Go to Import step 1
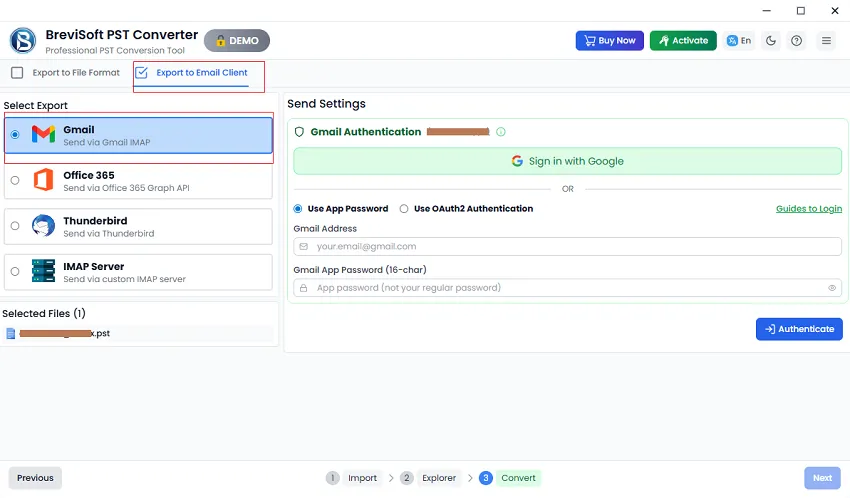This screenshot has height=498, width=850. [353, 478]
